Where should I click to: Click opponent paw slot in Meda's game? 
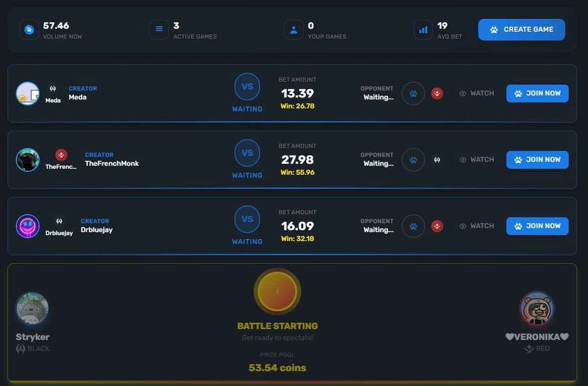coord(413,93)
